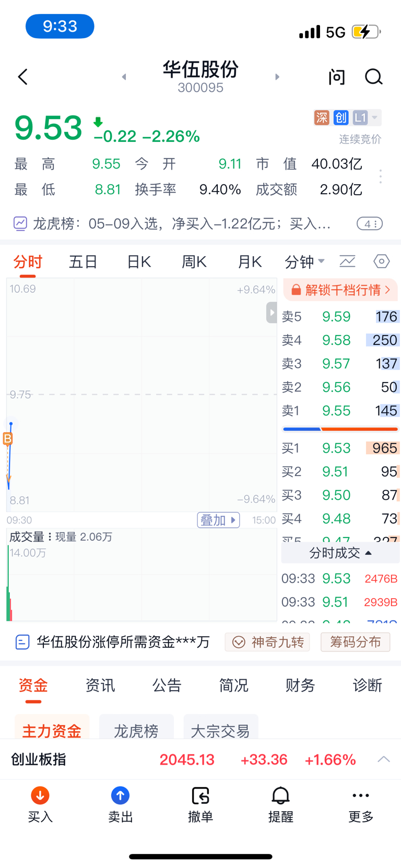Tap the 5G signal indicator

pos(336,32)
